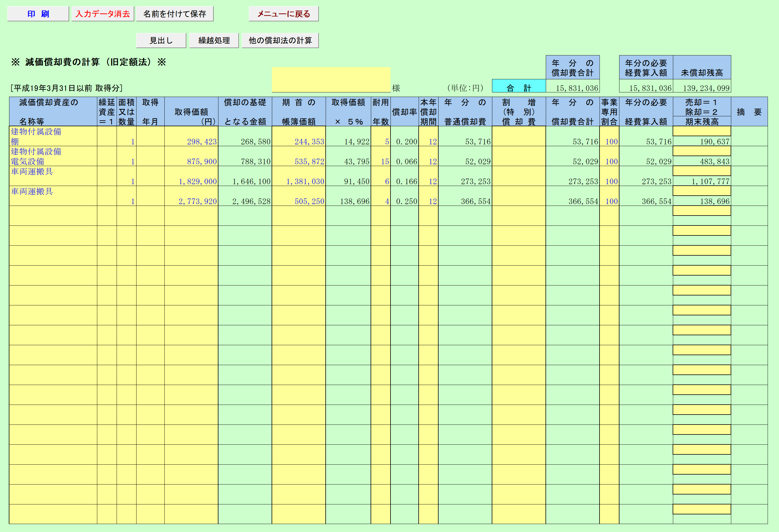Click the 見出し button
Screen dimensions: 779x532
click(x=161, y=40)
